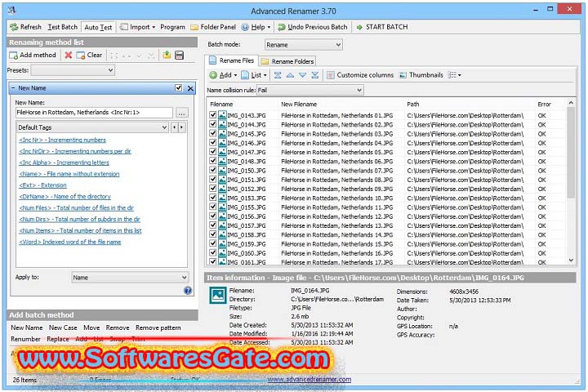This screenshot has height=392, width=588.
Task: Move selected item to top
Action: coord(278,75)
